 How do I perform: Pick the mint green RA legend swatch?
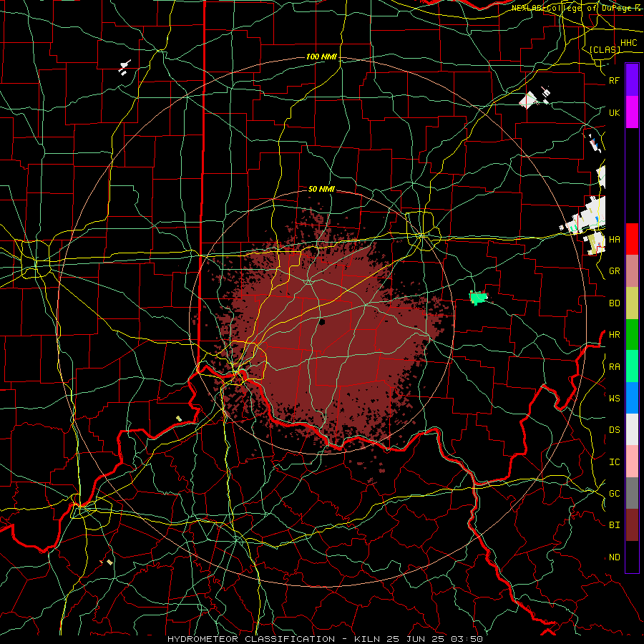[x=632, y=366]
